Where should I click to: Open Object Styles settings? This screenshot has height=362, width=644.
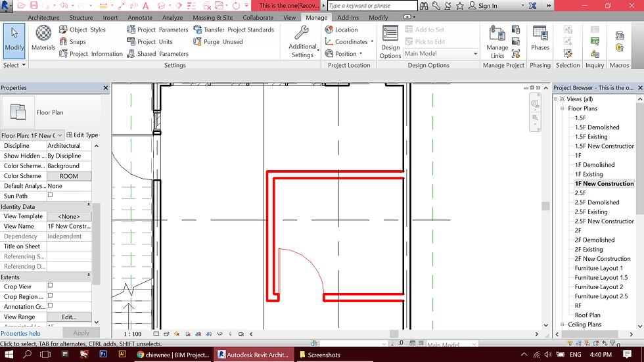82,30
